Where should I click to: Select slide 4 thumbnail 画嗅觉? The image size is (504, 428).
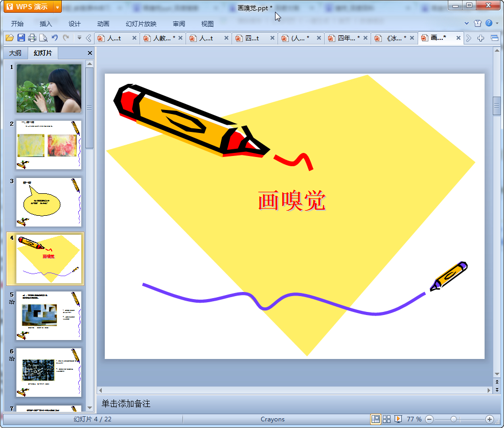49,259
